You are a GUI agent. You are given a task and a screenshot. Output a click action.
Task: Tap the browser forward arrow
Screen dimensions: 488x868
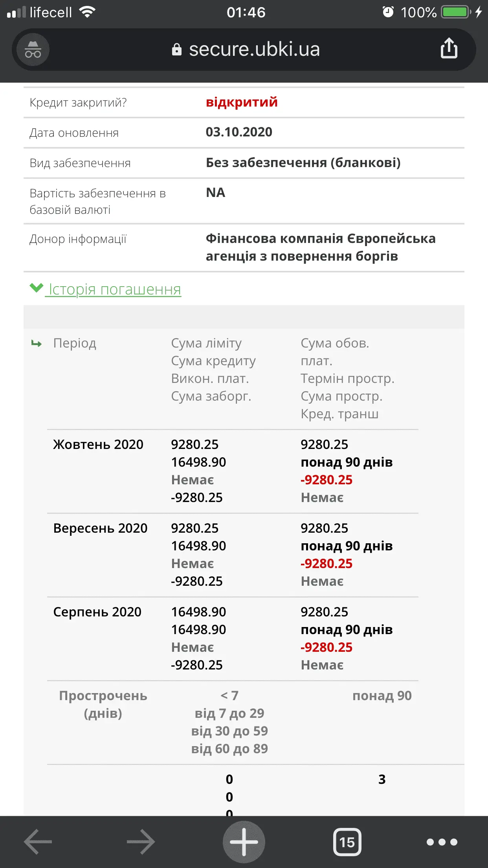141,842
